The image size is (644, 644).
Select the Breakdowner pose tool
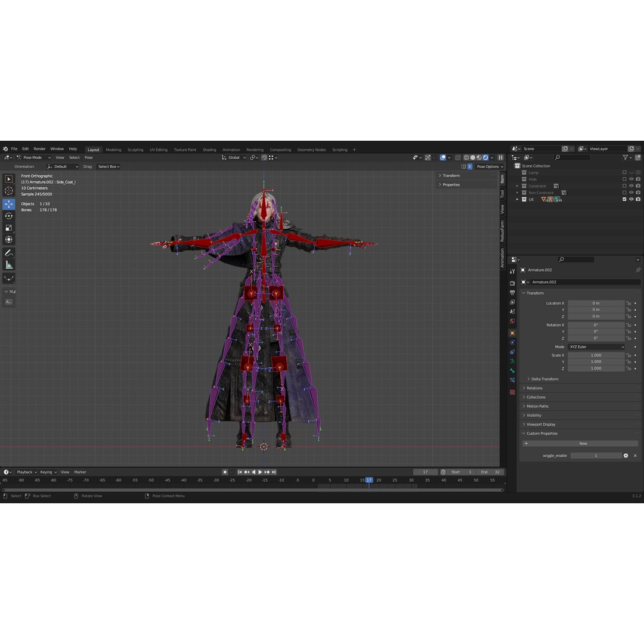(x=8, y=278)
